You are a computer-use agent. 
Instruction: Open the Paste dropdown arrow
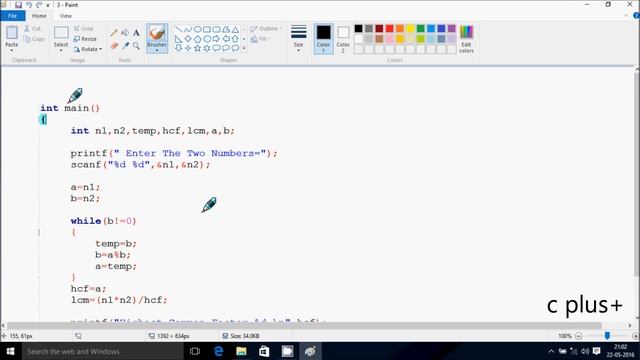coord(12,50)
